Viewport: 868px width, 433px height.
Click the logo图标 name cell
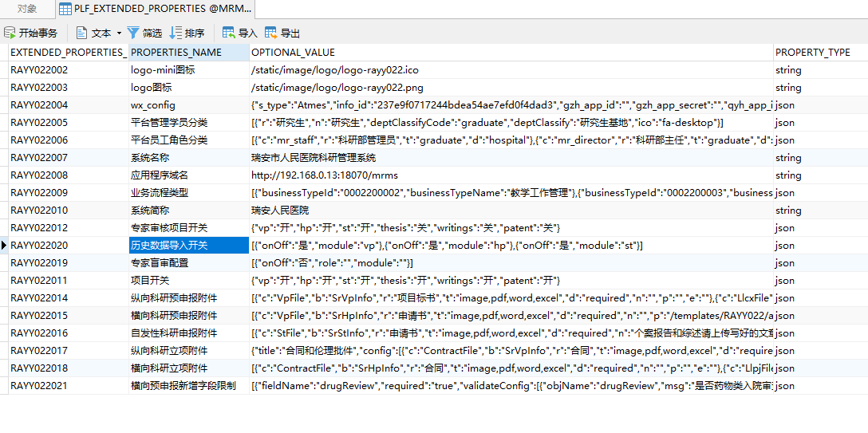pos(189,88)
